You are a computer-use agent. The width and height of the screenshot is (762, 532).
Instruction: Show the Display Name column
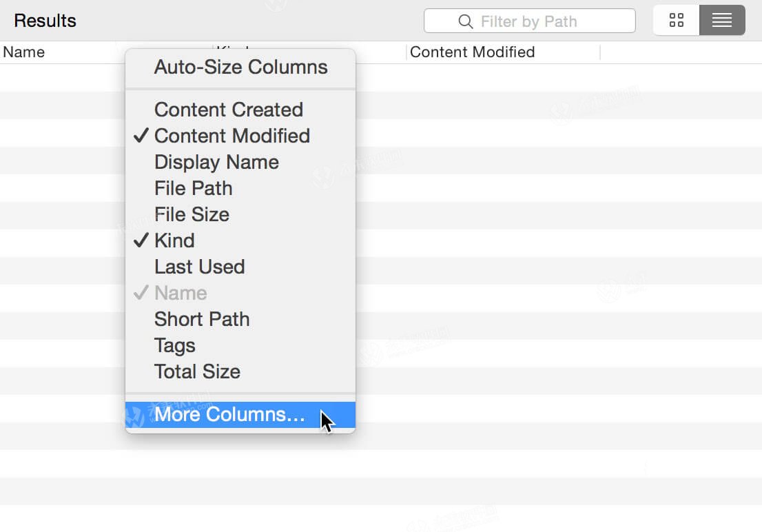[x=216, y=162]
